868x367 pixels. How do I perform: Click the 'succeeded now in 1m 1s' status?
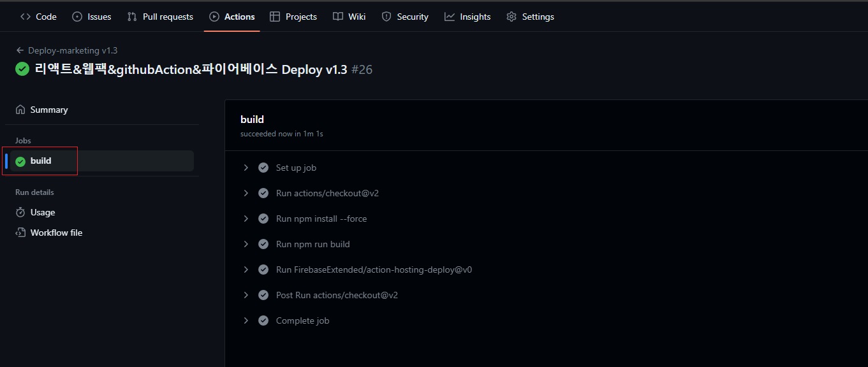pos(281,134)
